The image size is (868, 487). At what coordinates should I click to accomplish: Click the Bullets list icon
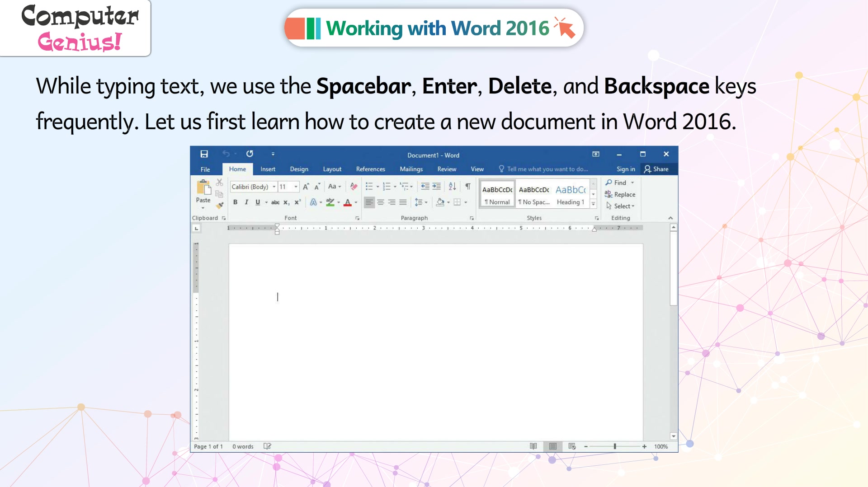click(369, 187)
